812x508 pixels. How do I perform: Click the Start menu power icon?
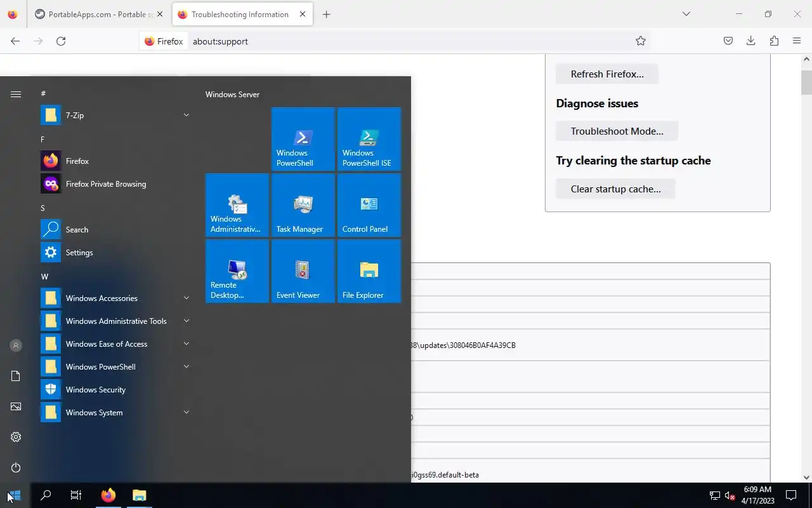pyautogui.click(x=16, y=467)
